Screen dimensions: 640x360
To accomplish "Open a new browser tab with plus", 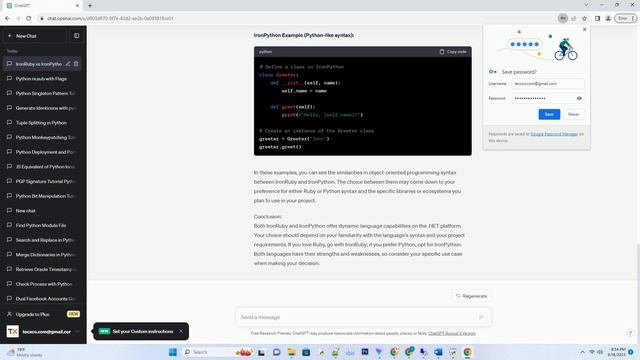I will click(90, 6).
